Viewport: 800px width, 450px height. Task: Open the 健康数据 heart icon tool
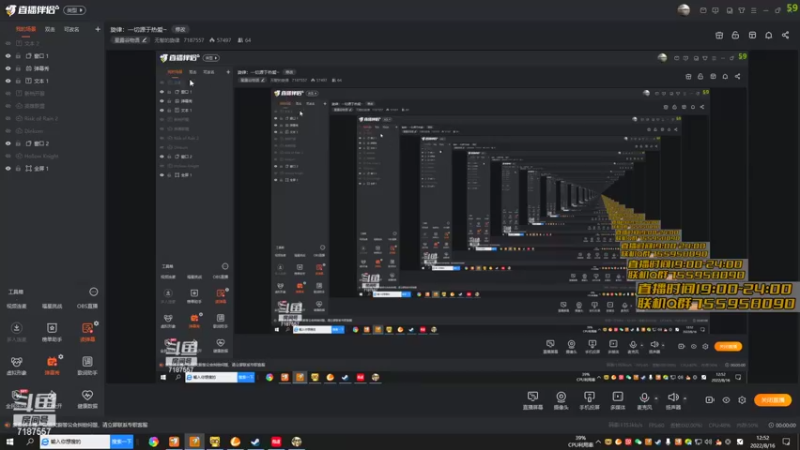tap(87, 396)
